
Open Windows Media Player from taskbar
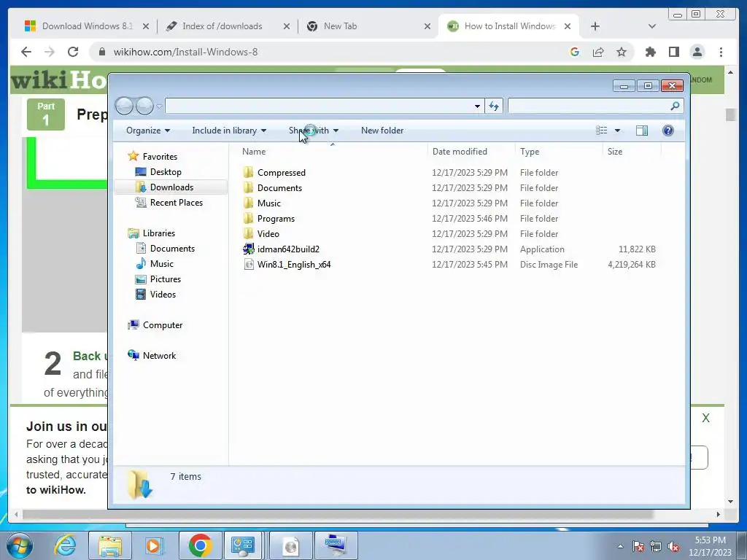(154, 545)
